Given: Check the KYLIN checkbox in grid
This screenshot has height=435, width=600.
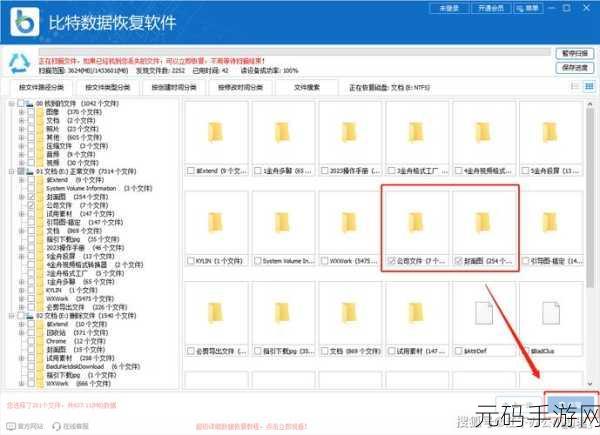Looking at the screenshot, I should [x=191, y=261].
